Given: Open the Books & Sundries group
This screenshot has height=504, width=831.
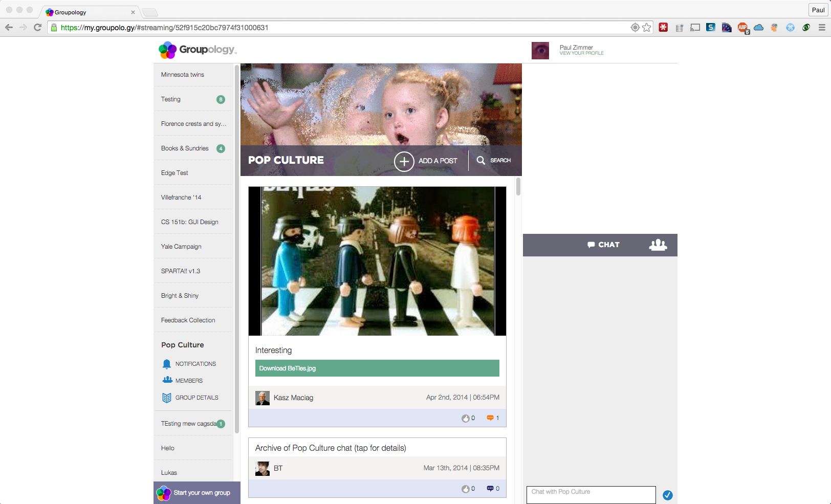Looking at the screenshot, I should click(x=185, y=148).
